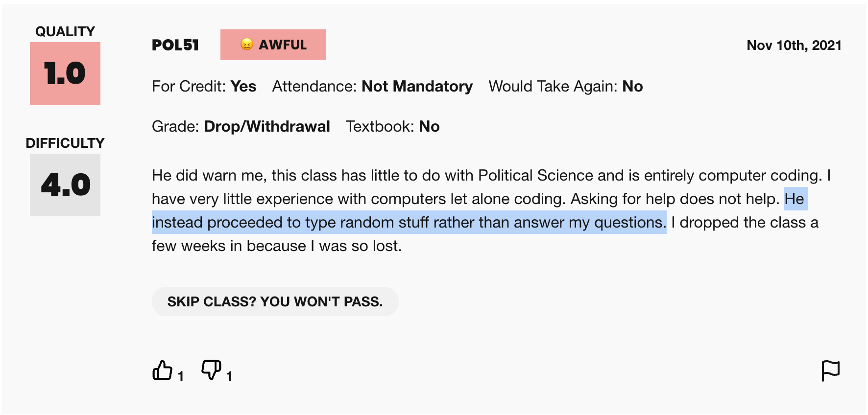Image resolution: width=868 pixels, height=415 pixels.
Task: Click the "Grade: Drop/Withdrawal" field
Action: pyautogui.click(x=241, y=127)
